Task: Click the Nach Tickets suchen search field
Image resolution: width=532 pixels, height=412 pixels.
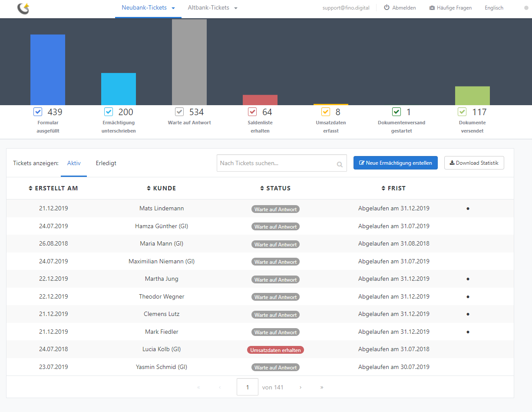Action: click(276, 163)
